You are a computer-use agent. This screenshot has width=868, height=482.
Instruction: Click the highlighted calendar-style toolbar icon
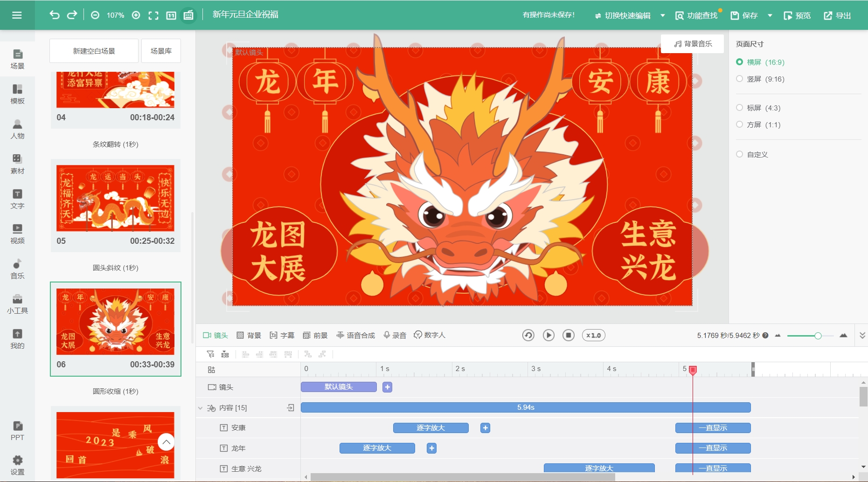pos(188,15)
